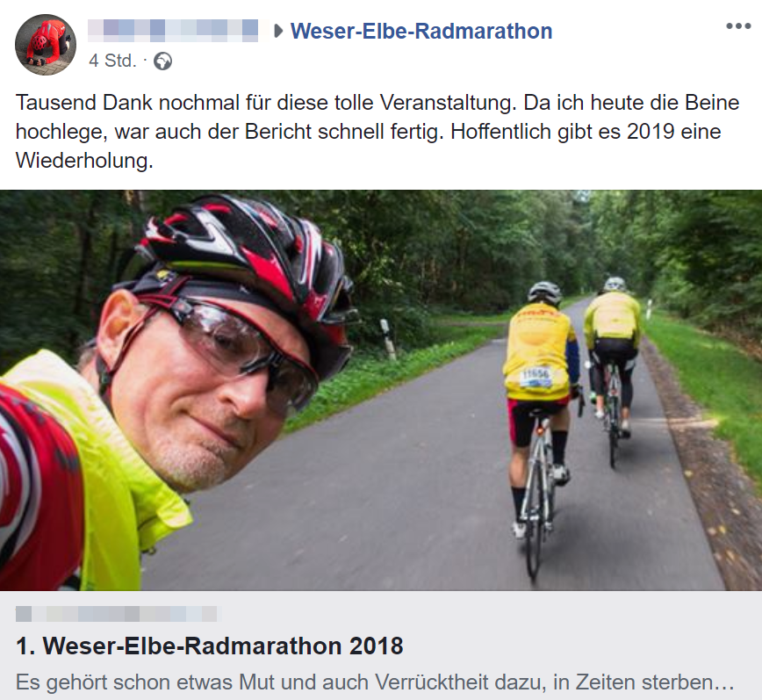Click the grey link card footer area

pos(381,646)
